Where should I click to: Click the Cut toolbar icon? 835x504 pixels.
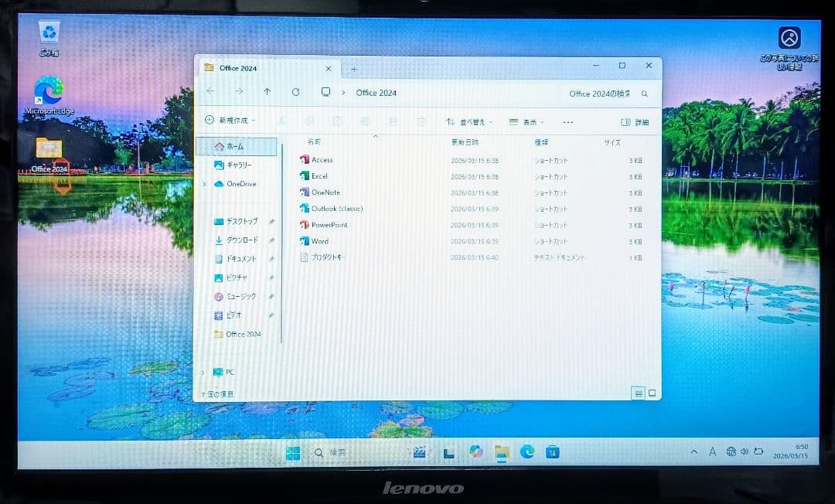click(x=281, y=121)
